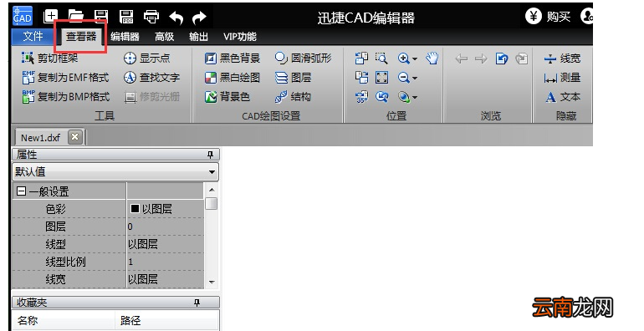Image resolution: width=644 pixels, height=331 pixels.
Task: Choose 复制为EMF格式
Action: tap(65, 77)
